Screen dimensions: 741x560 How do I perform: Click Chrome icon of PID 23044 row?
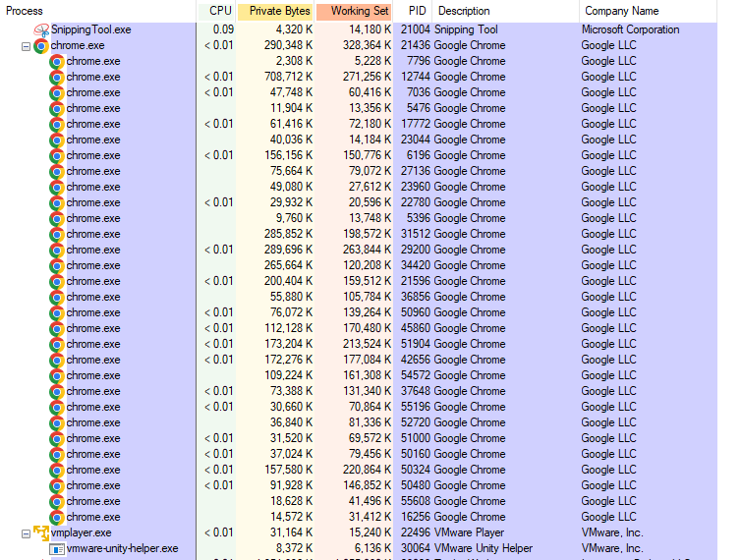(57, 140)
